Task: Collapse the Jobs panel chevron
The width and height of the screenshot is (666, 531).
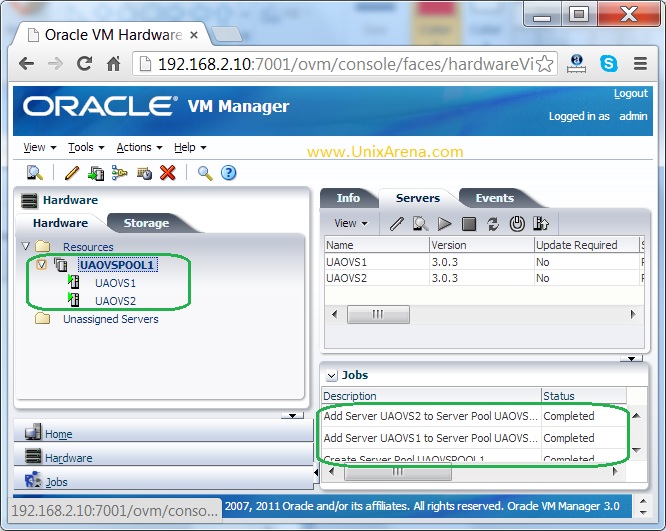Action: coord(331,376)
